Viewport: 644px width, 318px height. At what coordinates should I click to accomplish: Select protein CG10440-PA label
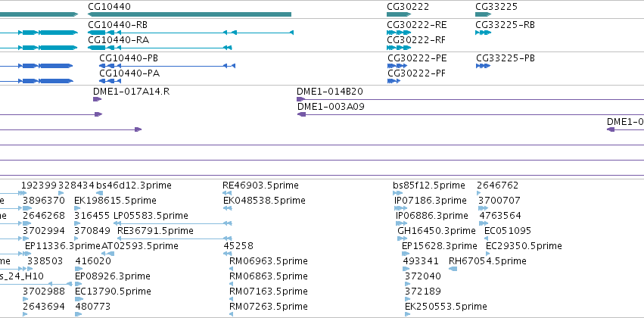tap(129, 73)
